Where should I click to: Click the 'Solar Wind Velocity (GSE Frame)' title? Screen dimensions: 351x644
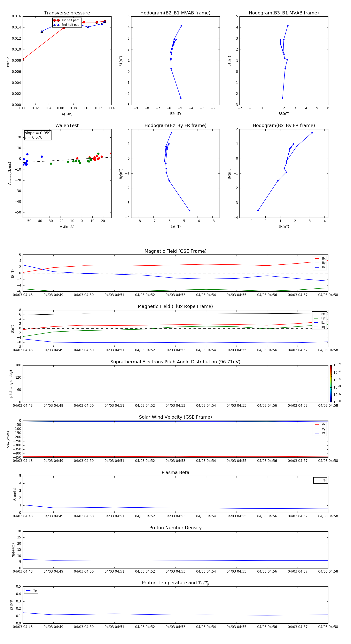pyautogui.click(x=175, y=417)
